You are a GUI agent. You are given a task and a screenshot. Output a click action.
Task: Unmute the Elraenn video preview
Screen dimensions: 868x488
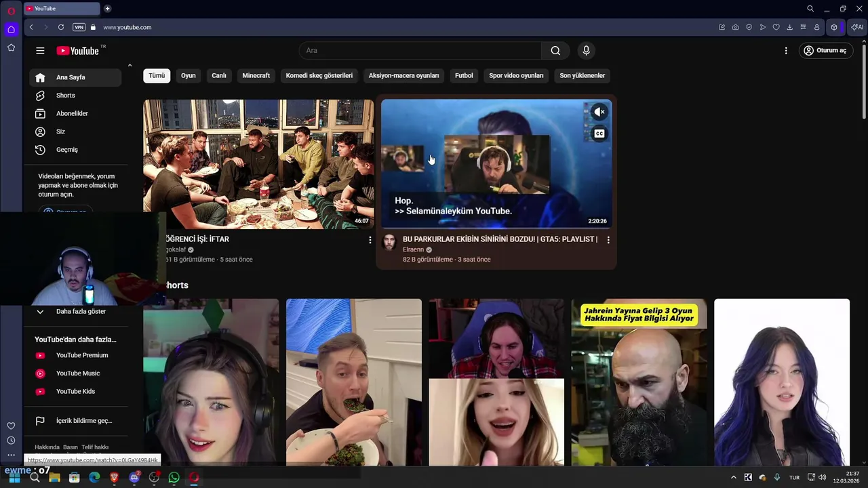(x=599, y=113)
